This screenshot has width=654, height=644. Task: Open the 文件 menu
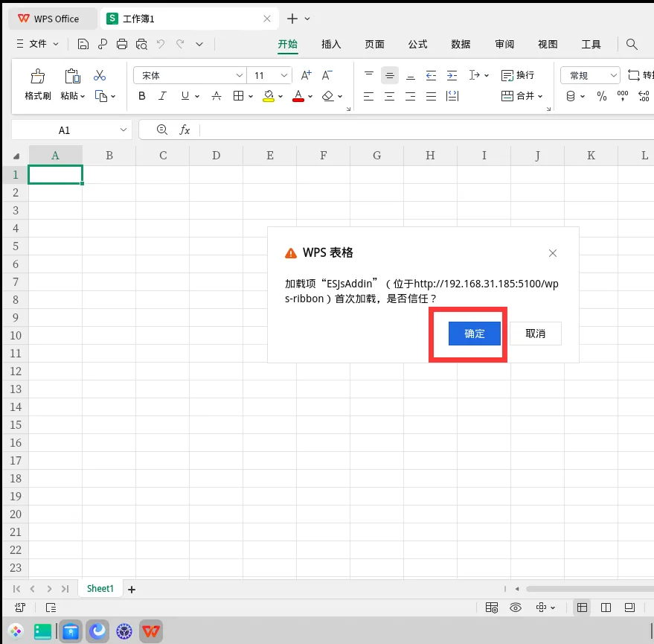(x=37, y=44)
